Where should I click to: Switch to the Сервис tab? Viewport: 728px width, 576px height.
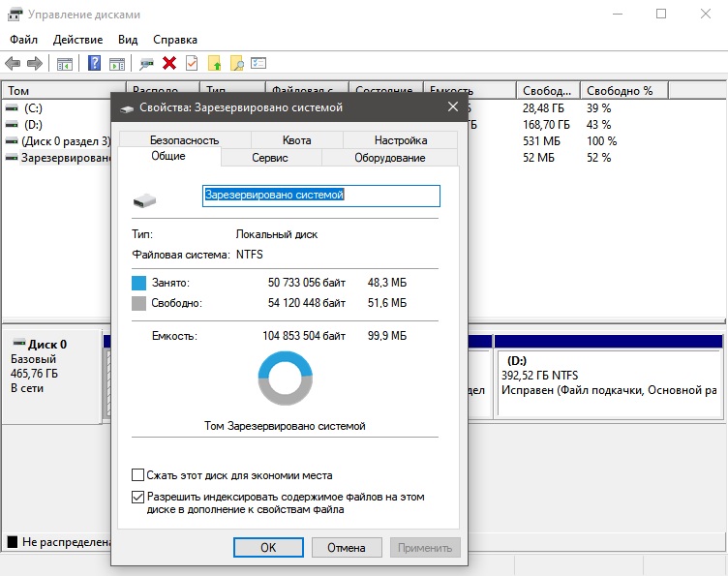(x=270, y=158)
